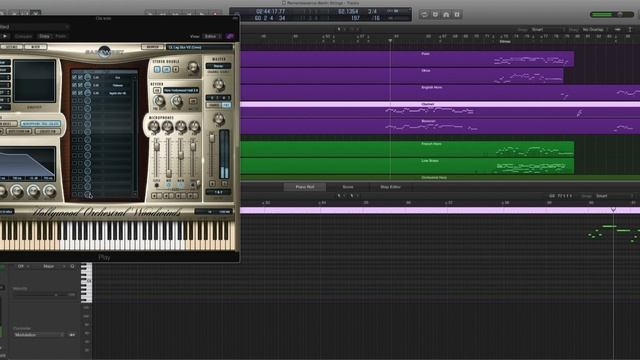Uncheck first articulation row loaded checkbox
This screenshot has width=640, height=360.
(x=80, y=77)
